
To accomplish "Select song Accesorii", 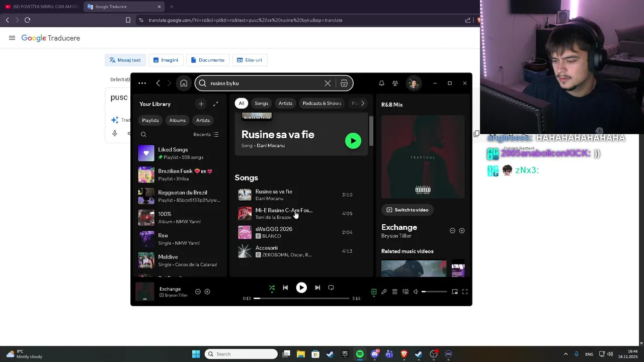I will [301, 251].
